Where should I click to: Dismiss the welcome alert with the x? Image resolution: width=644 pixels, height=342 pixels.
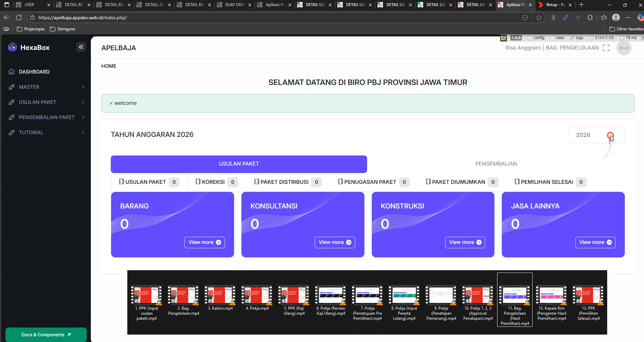pos(111,103)
